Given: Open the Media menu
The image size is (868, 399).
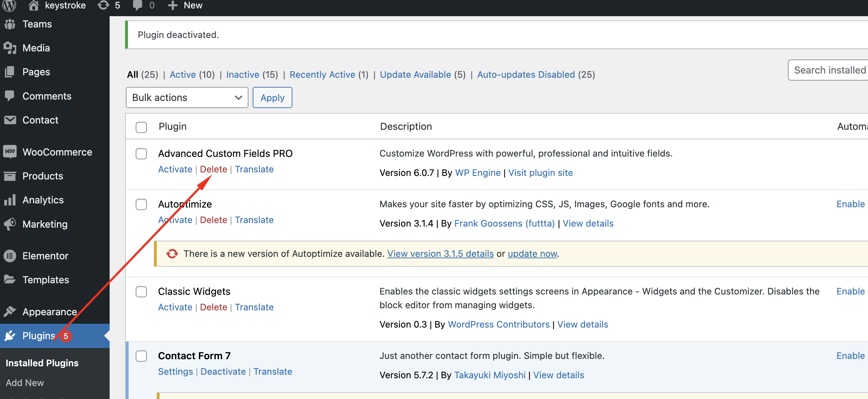Looking at the screenshot, I should 36,48.
